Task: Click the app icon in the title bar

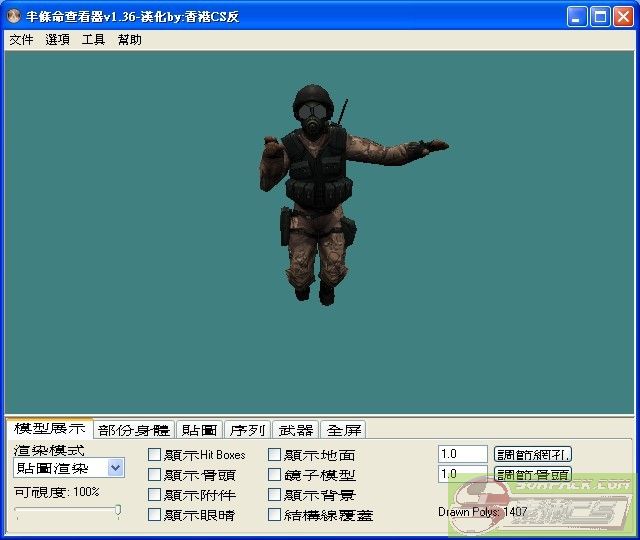Action: tap(14, 16)
